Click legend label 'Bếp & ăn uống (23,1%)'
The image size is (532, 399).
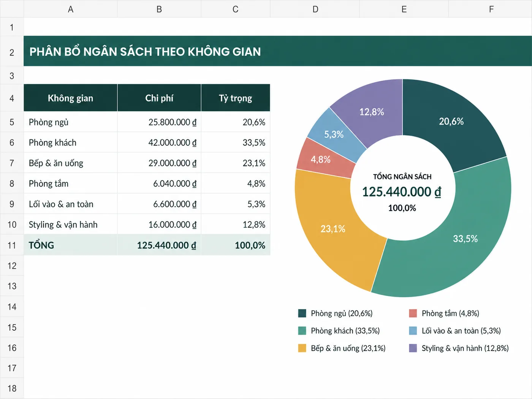click(348, 348)
